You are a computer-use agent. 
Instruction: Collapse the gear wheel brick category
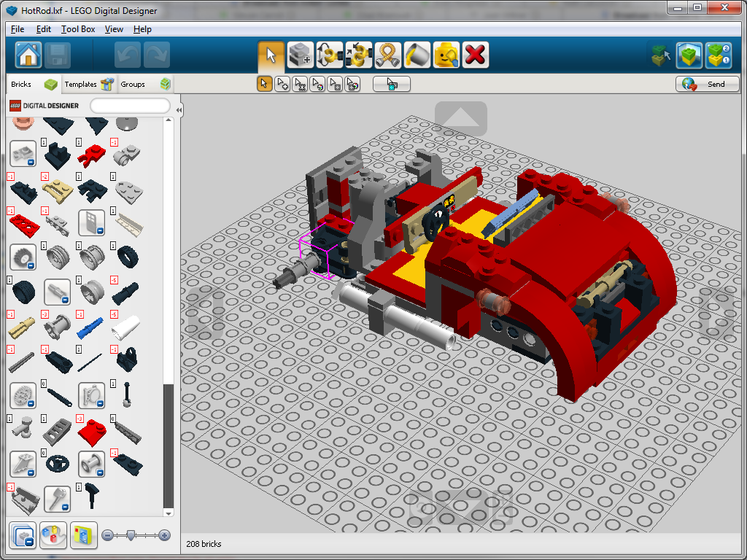23,257
